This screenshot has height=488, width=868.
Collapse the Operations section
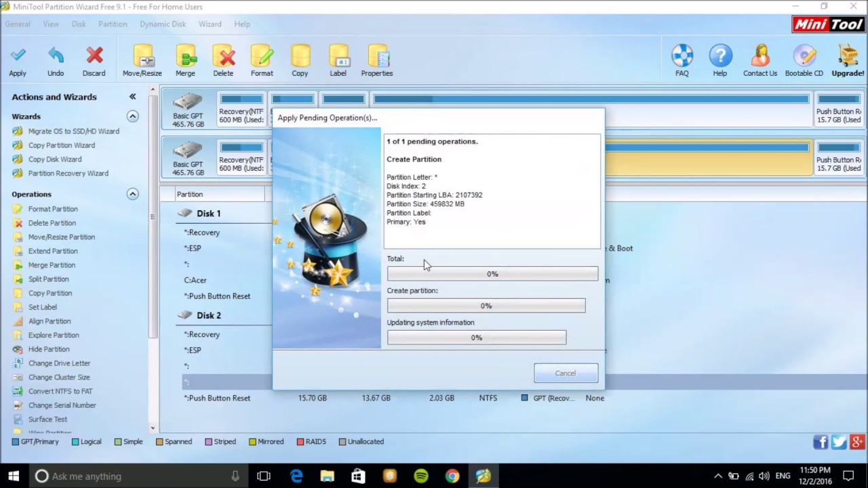pos(133,195)
